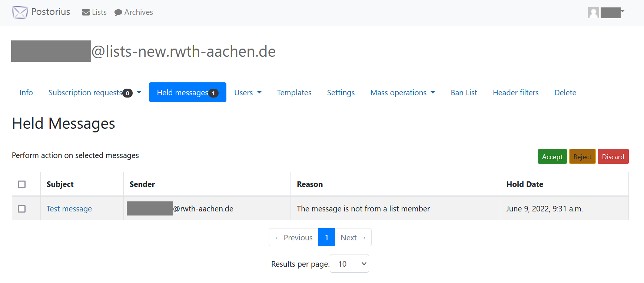The width and height of the screenshot is (644, 283).
Task: Click the Postorius envelope logo
Action: click(20, 12)
